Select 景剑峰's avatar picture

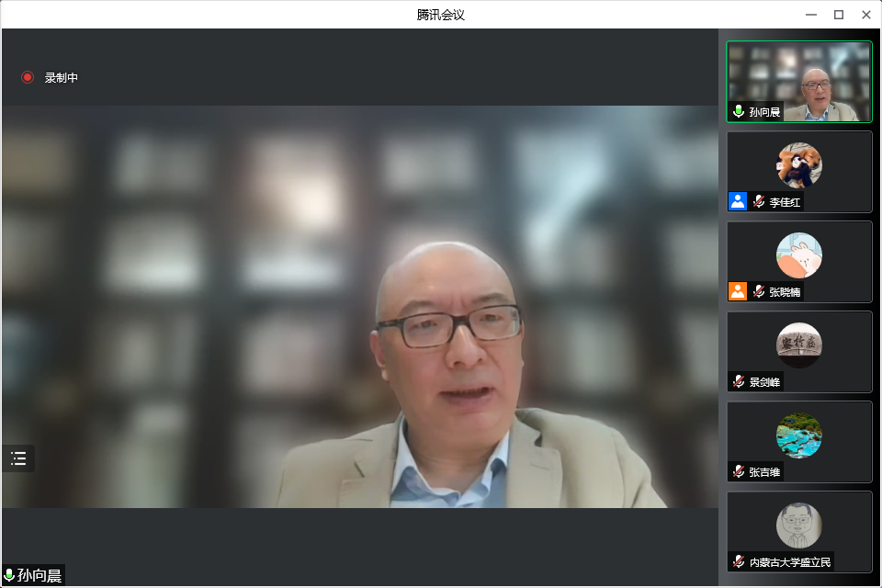[798, 345]
